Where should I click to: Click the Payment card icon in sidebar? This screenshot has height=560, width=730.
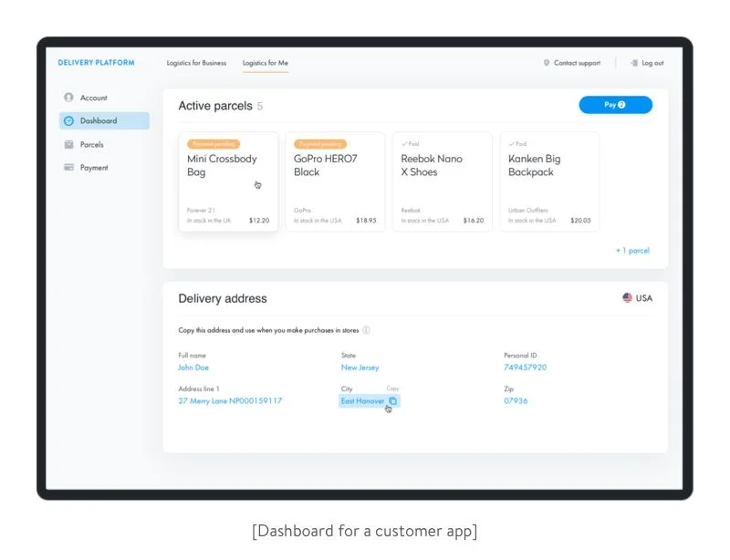[68, 168]
